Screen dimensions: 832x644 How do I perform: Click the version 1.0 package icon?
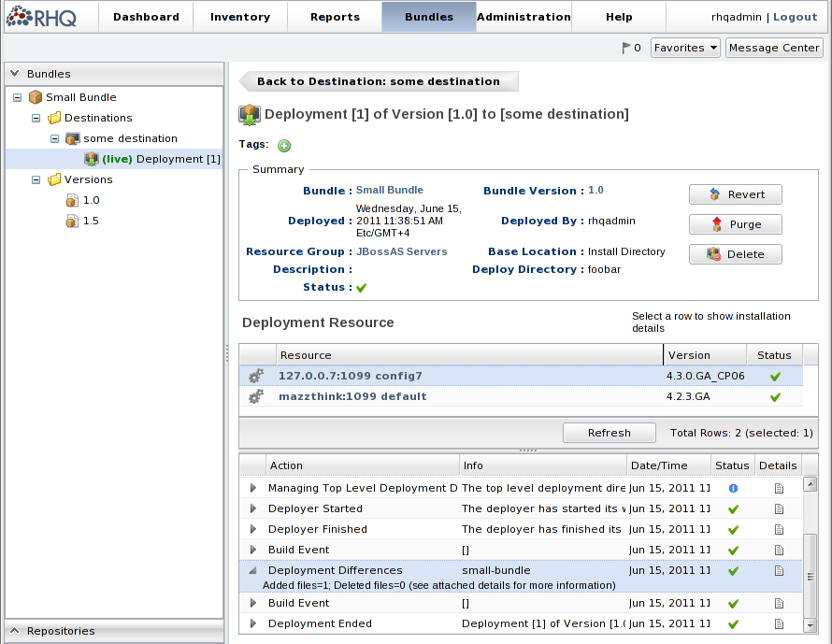tap(72, 201)
